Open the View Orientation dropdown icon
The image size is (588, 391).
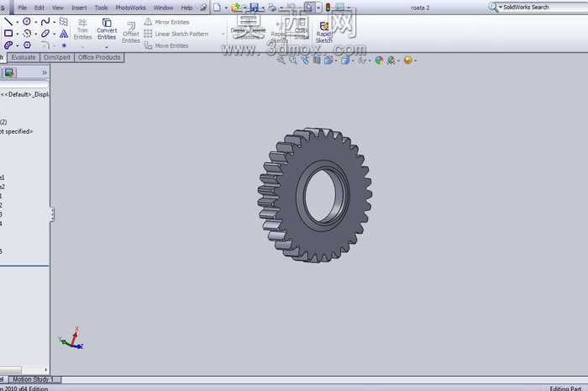(328, 60)
